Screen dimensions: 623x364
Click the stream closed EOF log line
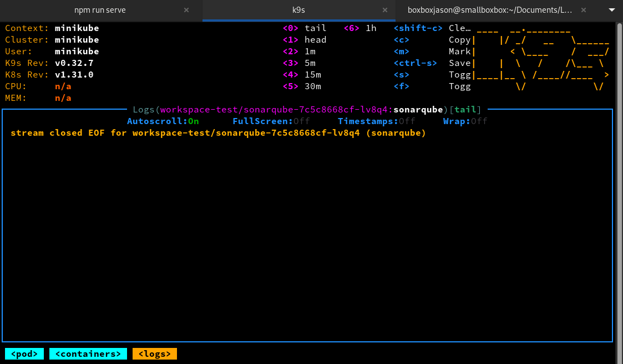click(218, 133)
